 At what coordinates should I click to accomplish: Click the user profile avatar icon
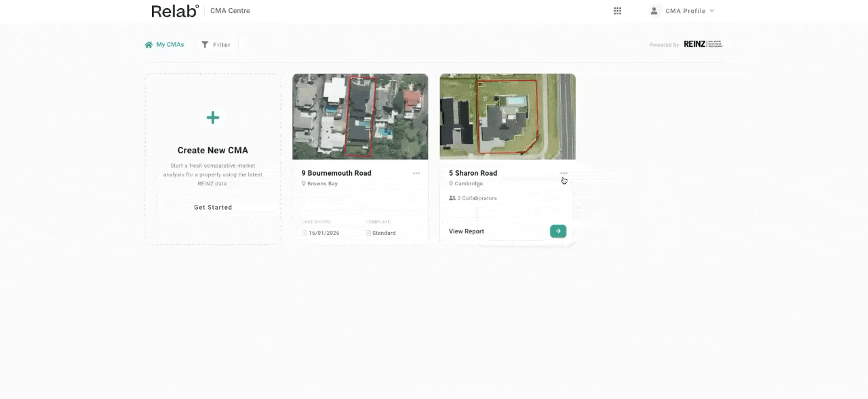pyautogui.click(x=654, y=11)
